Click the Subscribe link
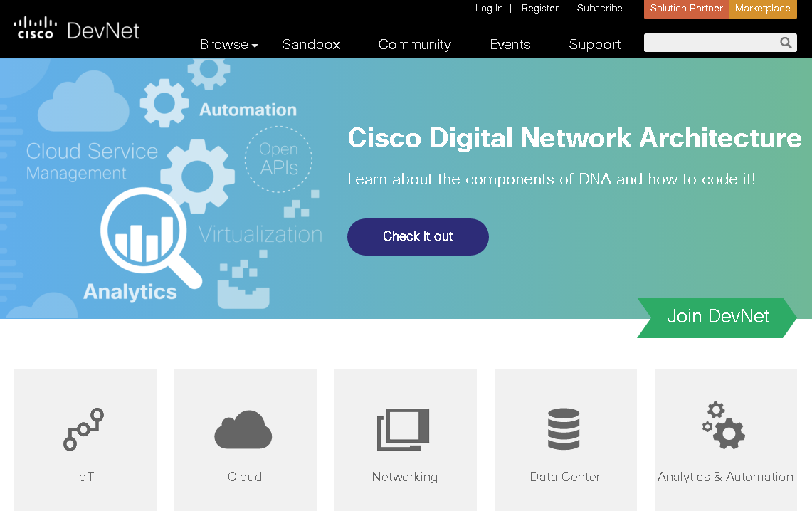This screenshot has width=812, height=516. [x=599, y=9]
